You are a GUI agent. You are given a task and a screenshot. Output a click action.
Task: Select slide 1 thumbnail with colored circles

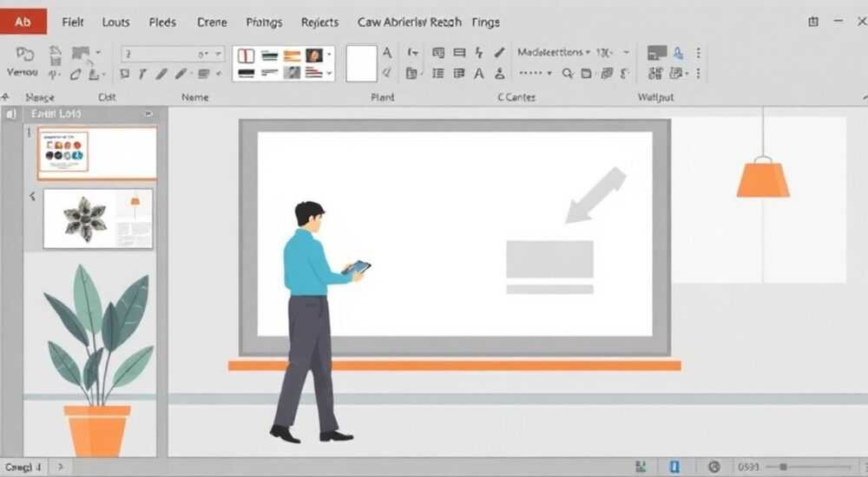97,153
